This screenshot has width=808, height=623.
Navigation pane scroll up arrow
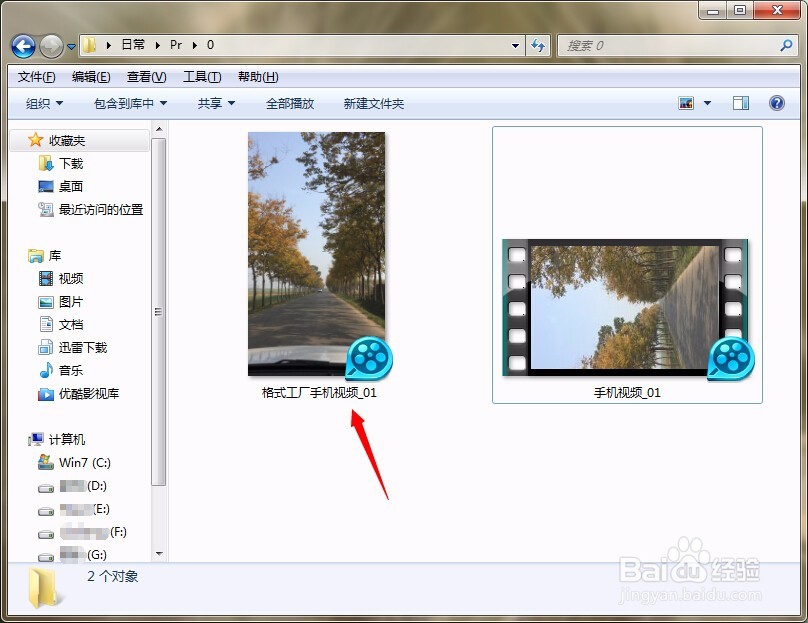point(159,129)
